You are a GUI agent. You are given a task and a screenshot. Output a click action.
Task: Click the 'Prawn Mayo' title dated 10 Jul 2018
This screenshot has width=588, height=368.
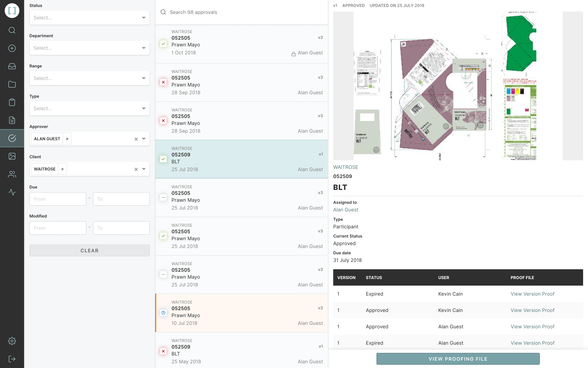(186, 315)
